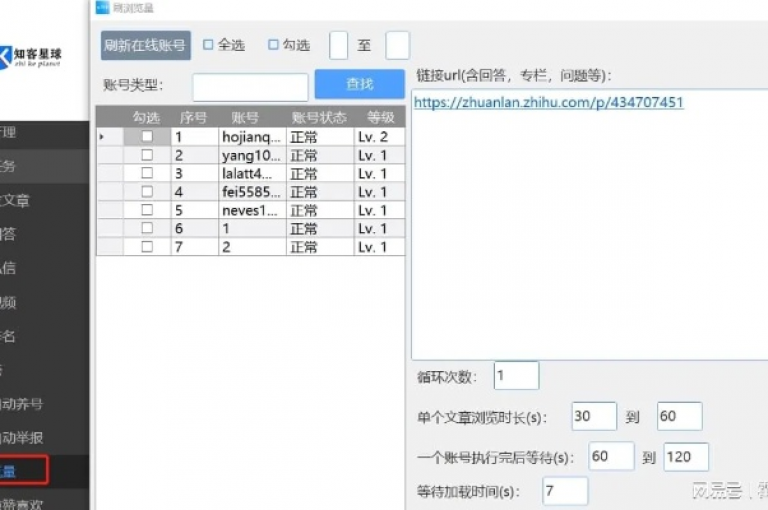Select the Lv. 2 level cell
Image resolution: width=768 pixels, height=510 pixels.
[x=379, y=137]
